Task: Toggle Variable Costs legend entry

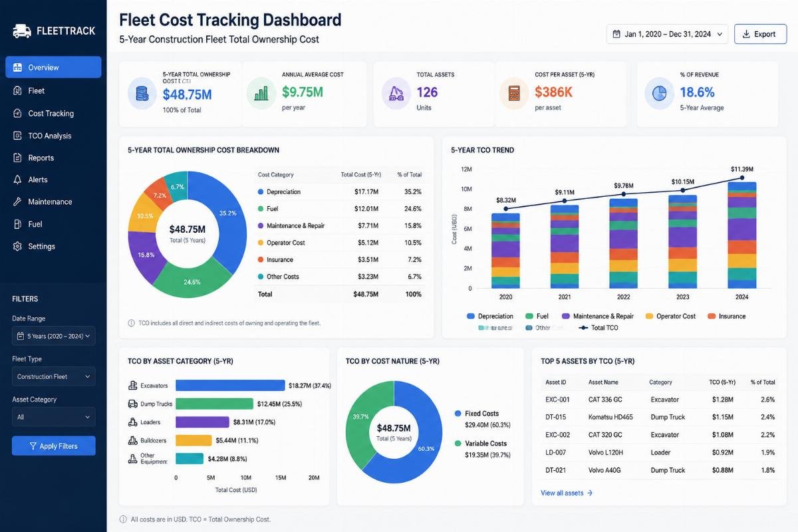Action: 481,444
